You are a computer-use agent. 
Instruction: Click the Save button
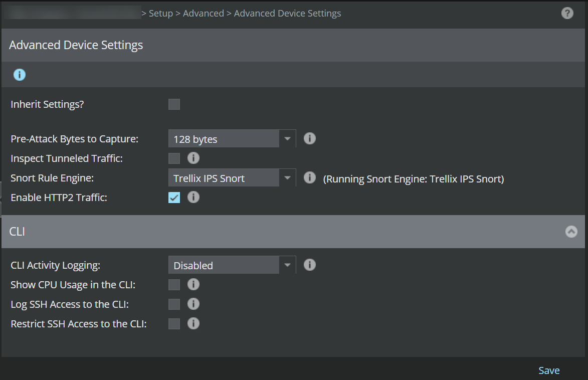(x=549, y=370)
